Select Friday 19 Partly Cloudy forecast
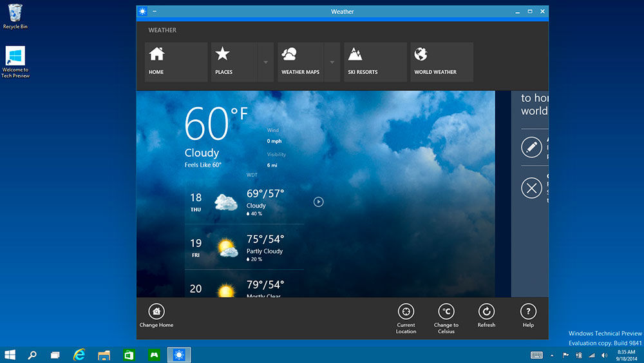Image resolution: width=644 pixels, height=363 pixels. 244,247
